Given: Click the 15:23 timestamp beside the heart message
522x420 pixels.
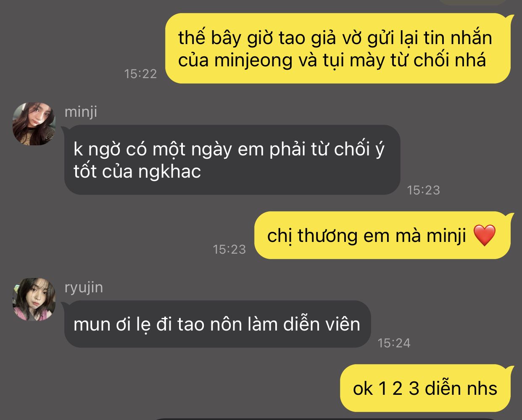Looking at the screenshot, I should (229, 249).
